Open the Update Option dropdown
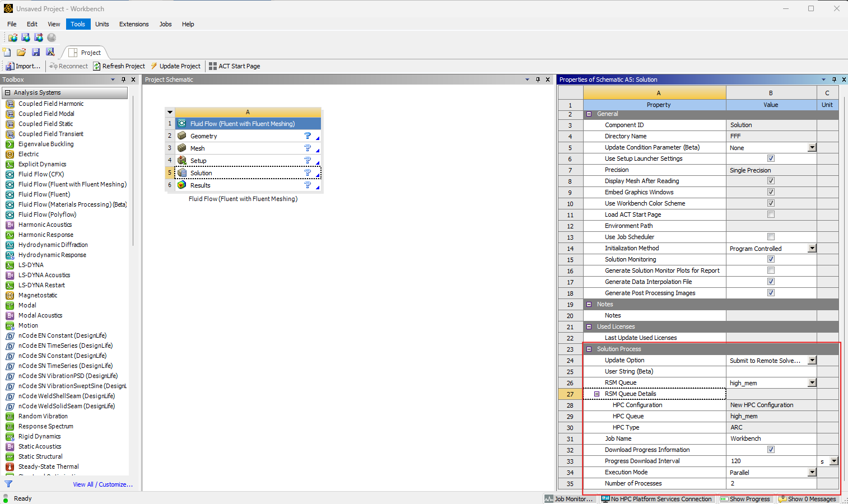 point(812,360)
